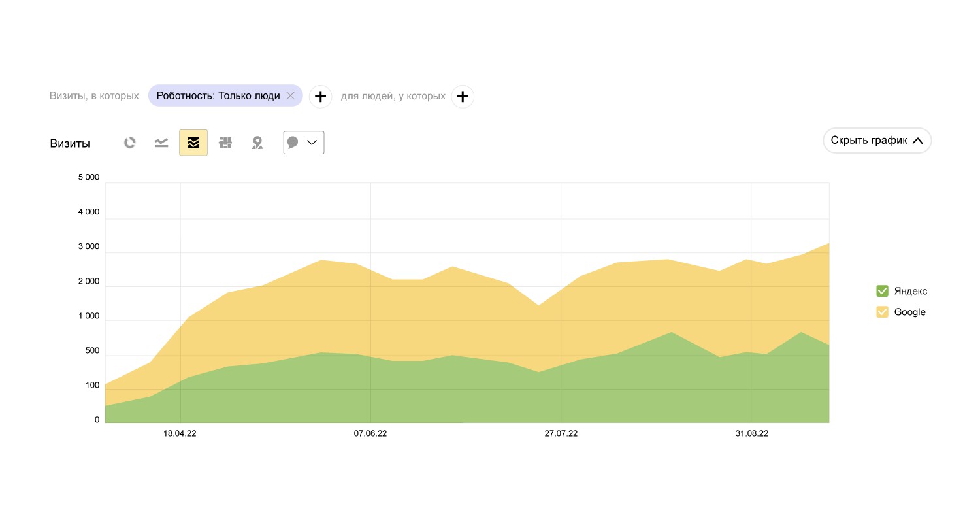Add a visit condition after the Роботность chip

[x=320, y=96]
